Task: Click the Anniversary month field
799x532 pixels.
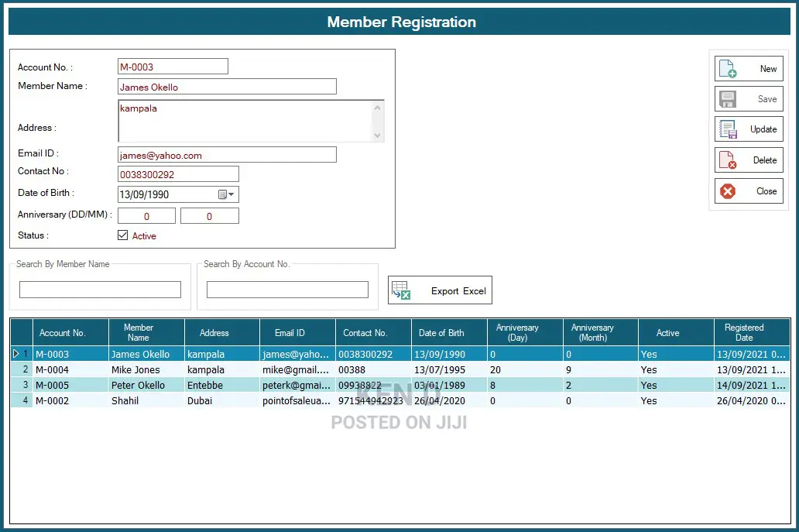Action: point(210,216)
